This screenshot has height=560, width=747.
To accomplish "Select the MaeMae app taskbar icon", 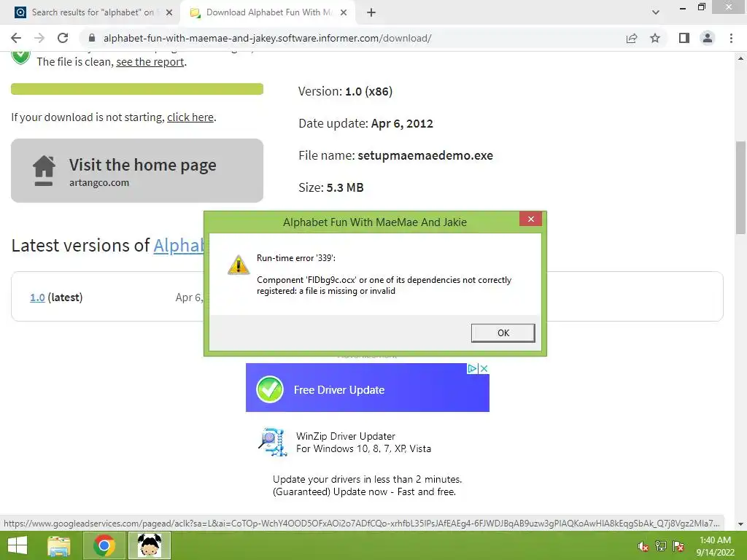I will pos(150,545).
